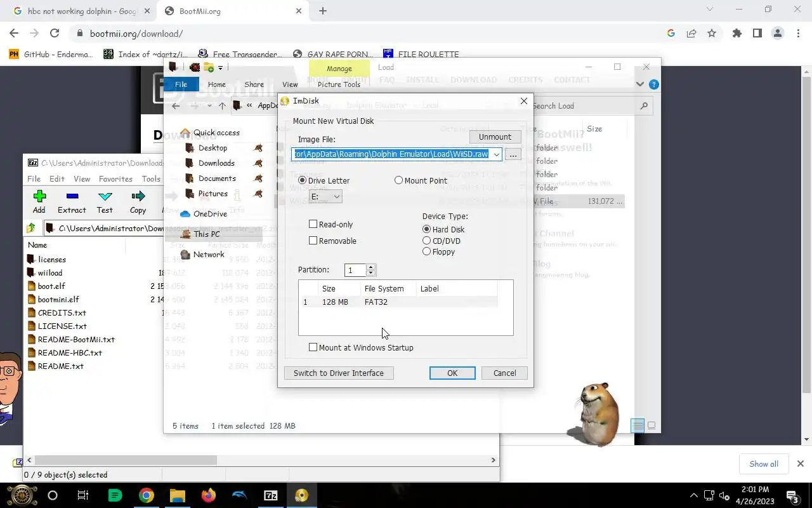Select Downloads in Explorer sidebar
Viewport: 812px width, 508px height.
pyautogui.click(x=216, y=163)
